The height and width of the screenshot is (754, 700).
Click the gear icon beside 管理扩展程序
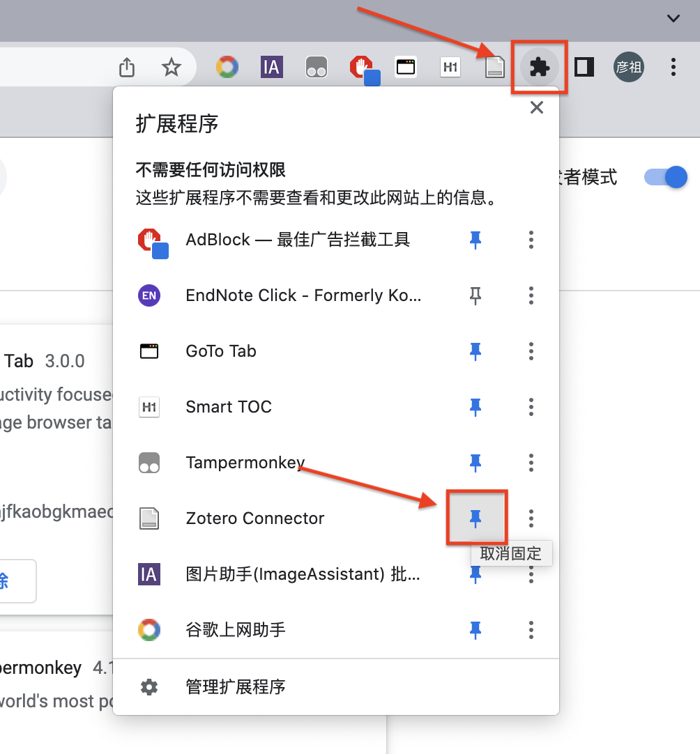pyautogui.click(x=149, y=686)
